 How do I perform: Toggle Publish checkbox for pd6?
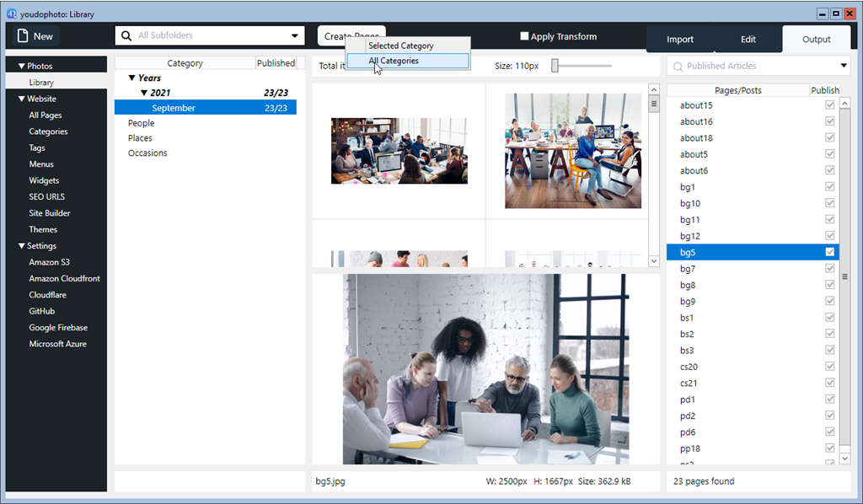(x=830, y=432)
